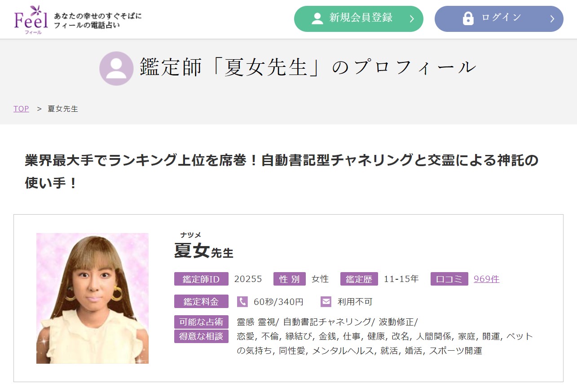This screenshot has height=392, width=577.
Task: Click the person icon on the registration button
Action: (x=317, y=18)
